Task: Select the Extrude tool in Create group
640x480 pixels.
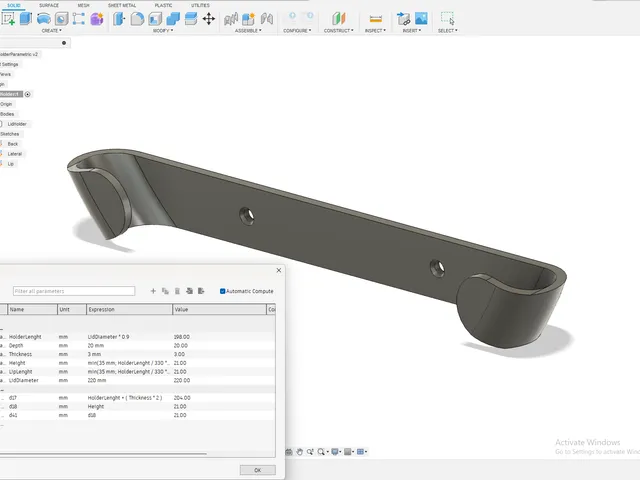Action: coord(26,19)
